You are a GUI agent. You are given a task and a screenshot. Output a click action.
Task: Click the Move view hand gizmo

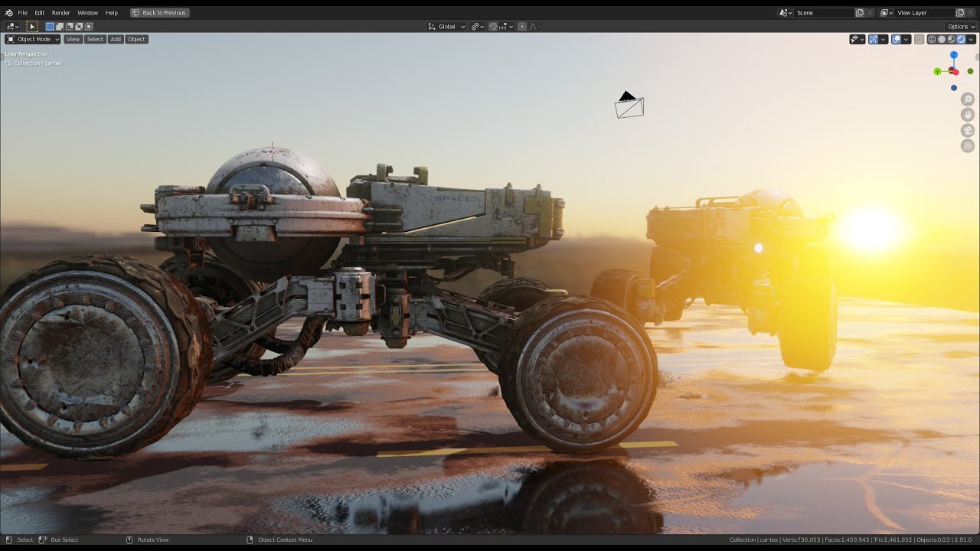coord(968,115)
